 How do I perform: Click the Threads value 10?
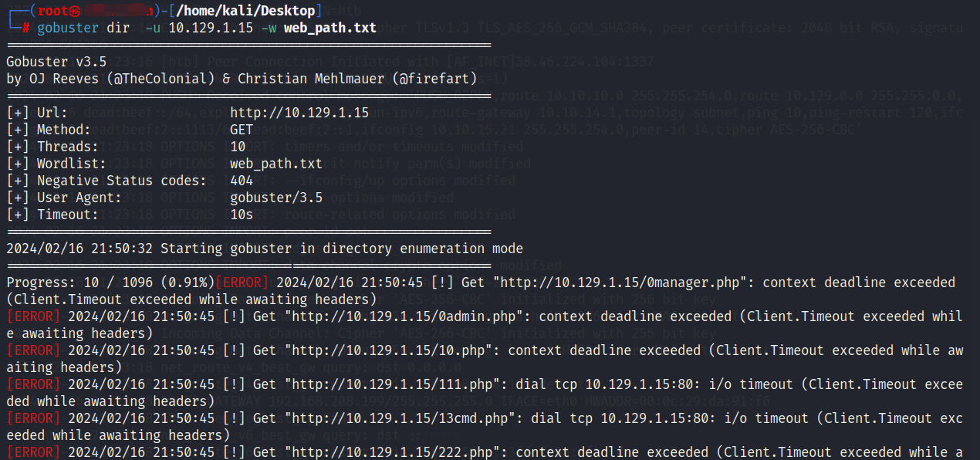(x=238, y=147)
